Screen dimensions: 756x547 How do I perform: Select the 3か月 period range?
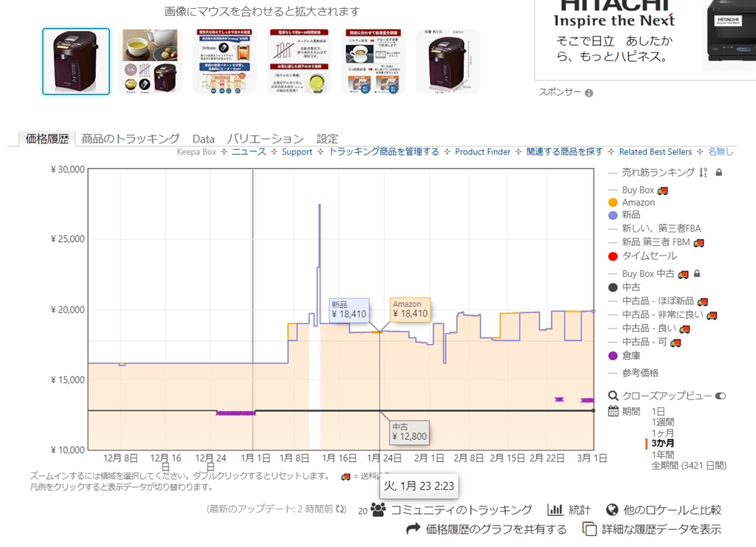[x=662, y=444]
